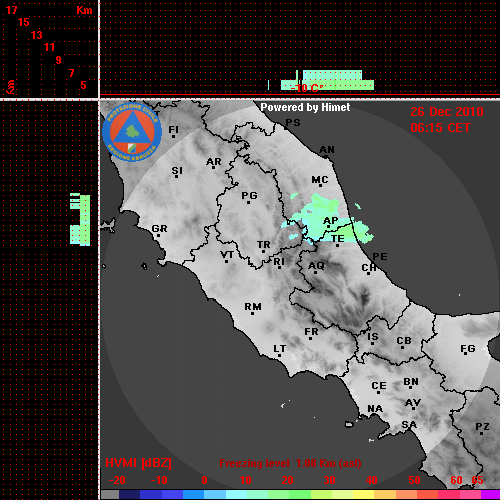This screenshot has width=500, height=500.
Task: Click the 40 dBZ legend value
Action: click(x=372, y=480)
